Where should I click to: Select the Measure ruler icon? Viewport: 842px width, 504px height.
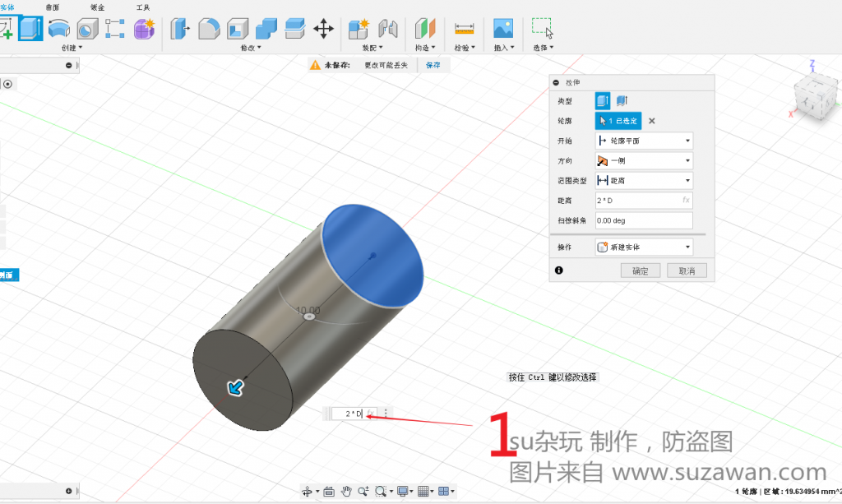(464, 29)
